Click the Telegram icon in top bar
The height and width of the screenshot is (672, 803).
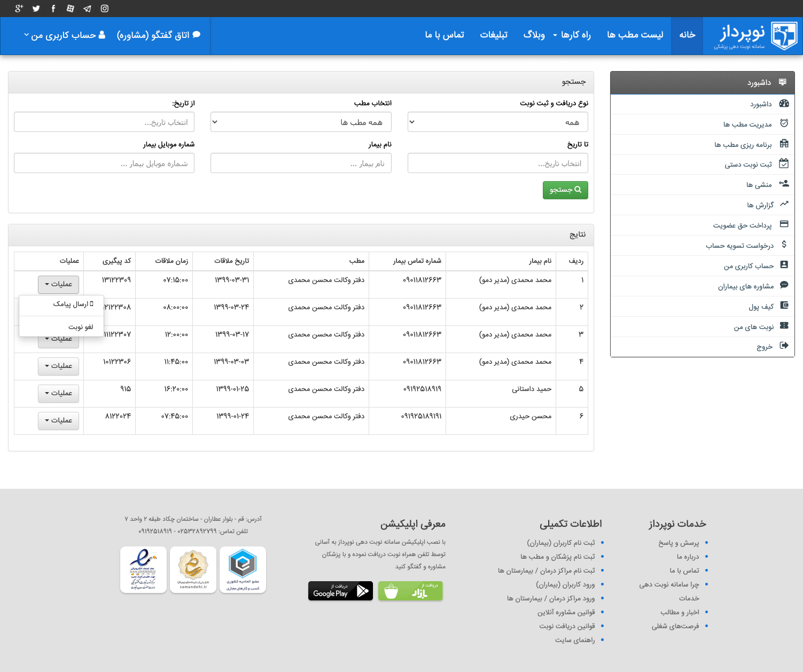coord(88,9)
